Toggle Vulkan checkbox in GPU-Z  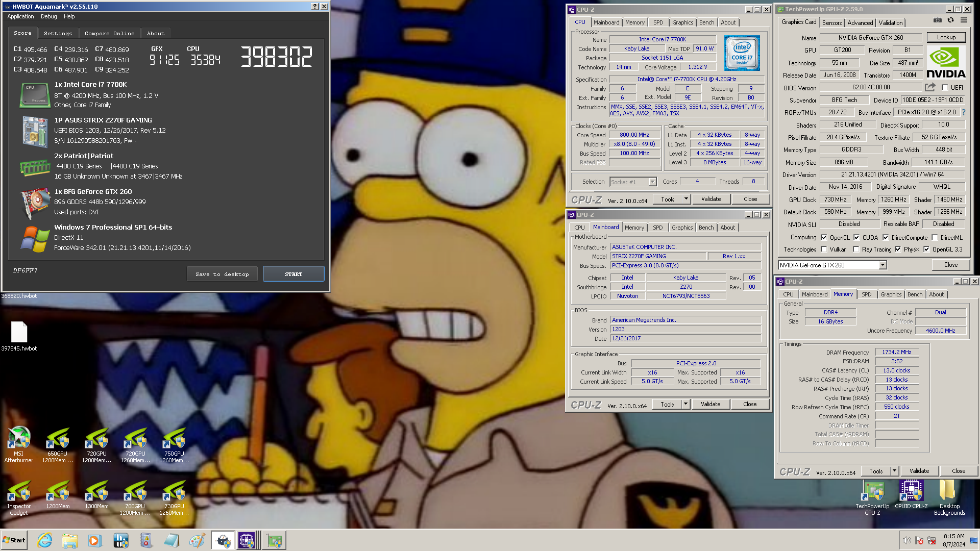point(824,249)
